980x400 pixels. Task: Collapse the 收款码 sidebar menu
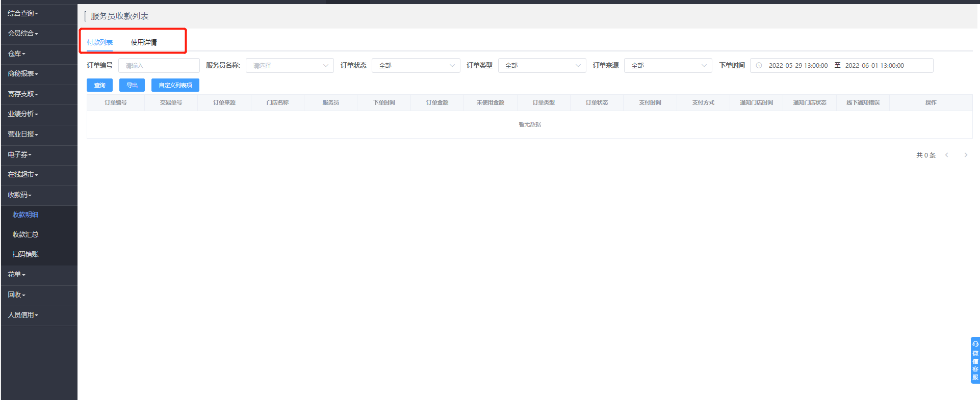[x=39, y=195]
